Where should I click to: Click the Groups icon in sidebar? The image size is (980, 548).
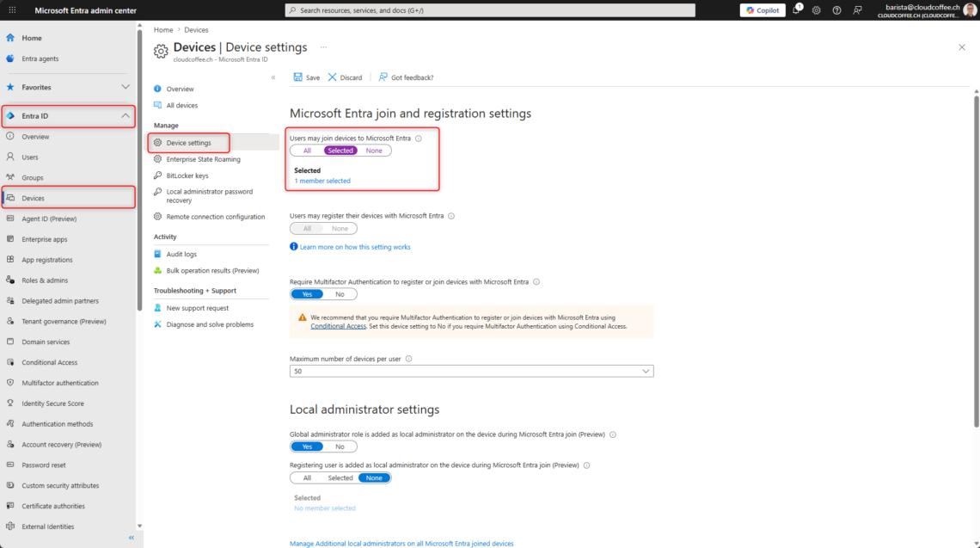pos(10,177)
